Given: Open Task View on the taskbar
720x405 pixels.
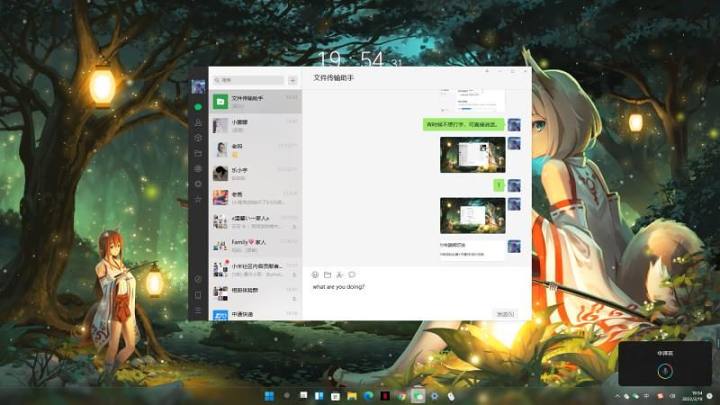Looking at the screenshot, I should (304, 395).
